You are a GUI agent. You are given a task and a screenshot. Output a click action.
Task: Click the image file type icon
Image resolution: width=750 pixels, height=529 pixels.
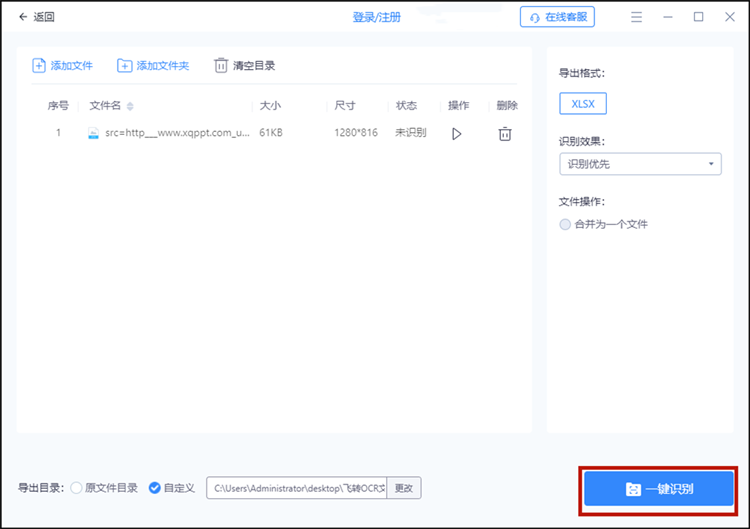pos(93,133)
